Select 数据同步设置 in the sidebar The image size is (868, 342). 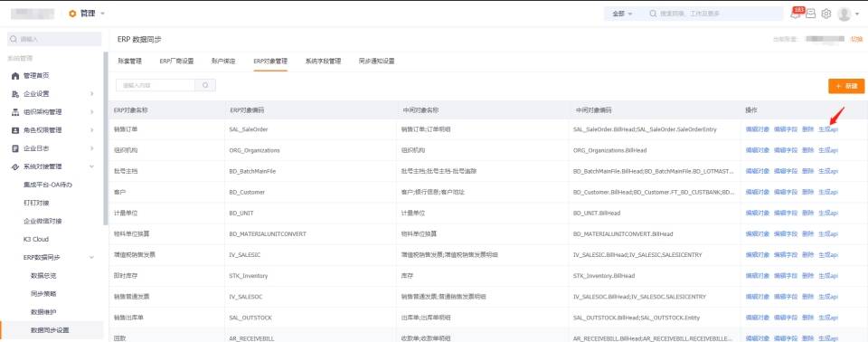pos(50,330)
